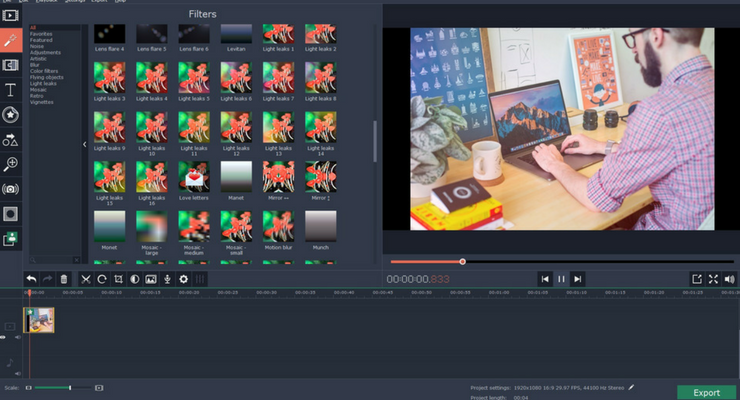Select the Filters magic wand sidebar icon
This screenshot has height=400, width=740.
(10, 41)
